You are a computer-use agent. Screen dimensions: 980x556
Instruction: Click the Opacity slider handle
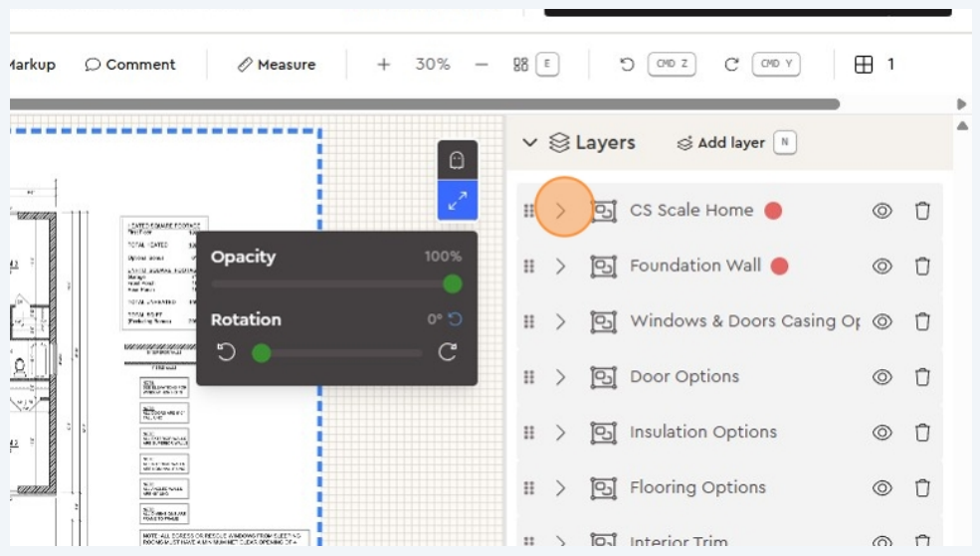452,284
